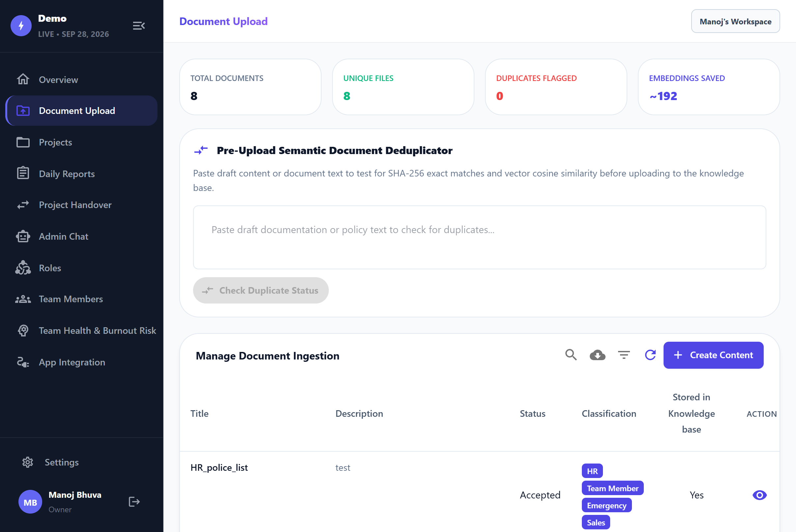Click the MB user avatar
Image resolution: width=796 pixels, height=532 pixels.
(30, 501)
